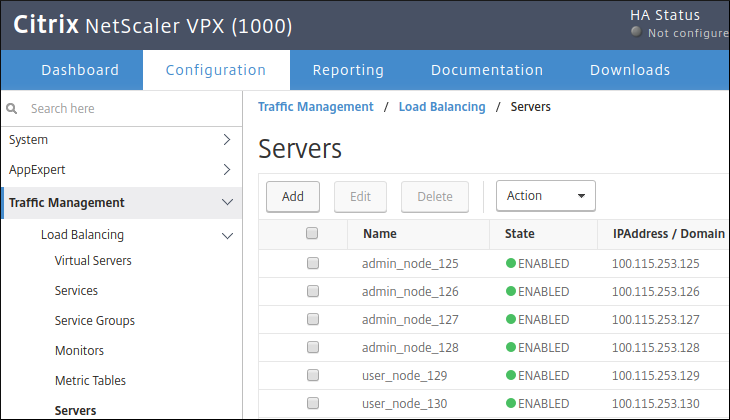Follow the Load Balancing breadcrumb link
This screenshot has width=730, height=420.
[x=441, y=106]
